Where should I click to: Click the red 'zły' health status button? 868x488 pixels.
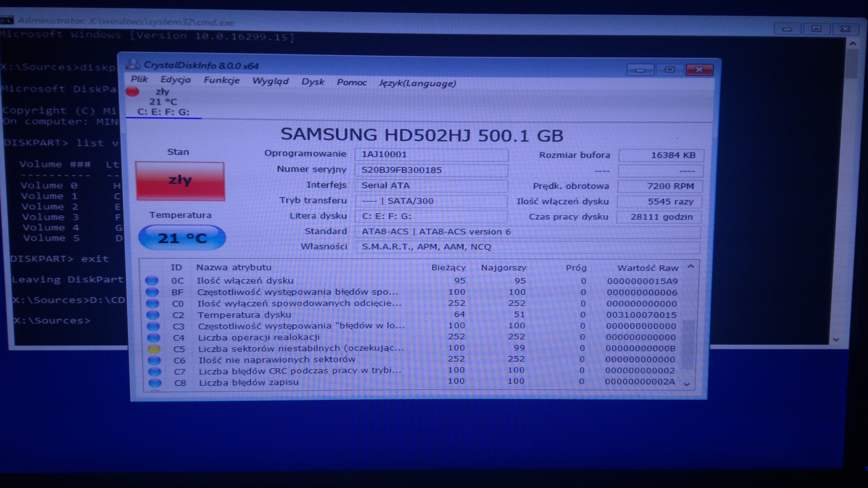[180, 181]
